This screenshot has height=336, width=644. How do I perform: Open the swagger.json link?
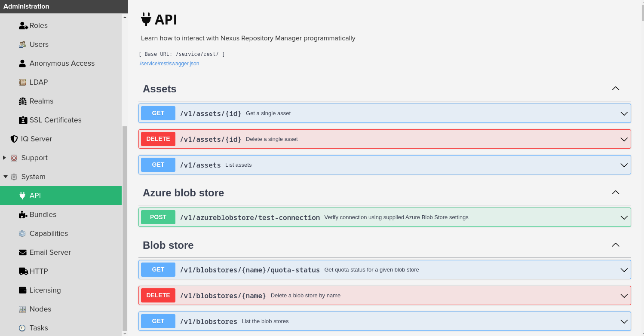(169, 64)
